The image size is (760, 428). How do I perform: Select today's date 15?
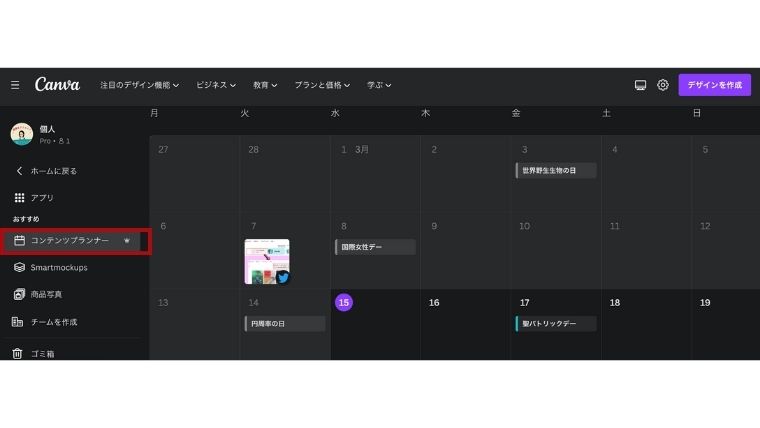[344, 302]
